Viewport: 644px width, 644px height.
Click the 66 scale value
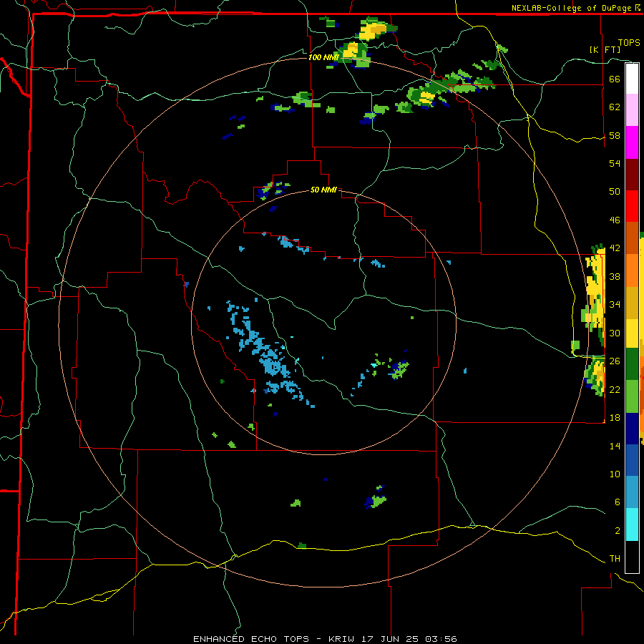point(615,79)
